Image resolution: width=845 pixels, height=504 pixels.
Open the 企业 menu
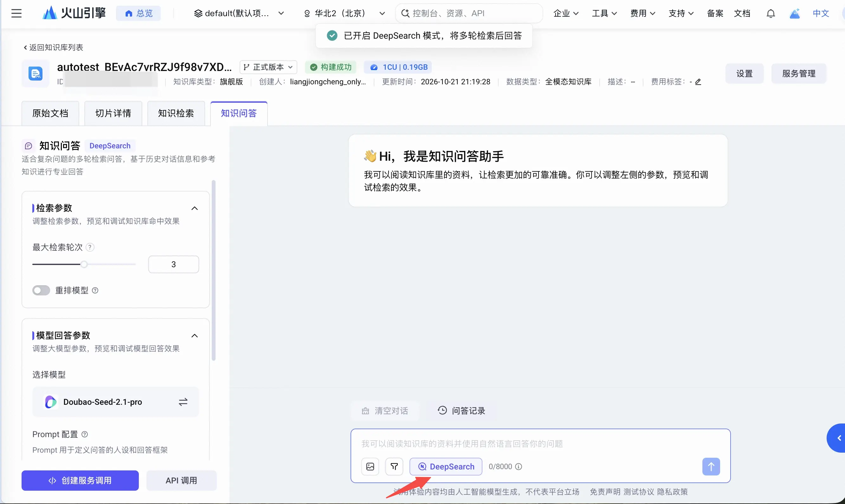click(x=565, y=13)
